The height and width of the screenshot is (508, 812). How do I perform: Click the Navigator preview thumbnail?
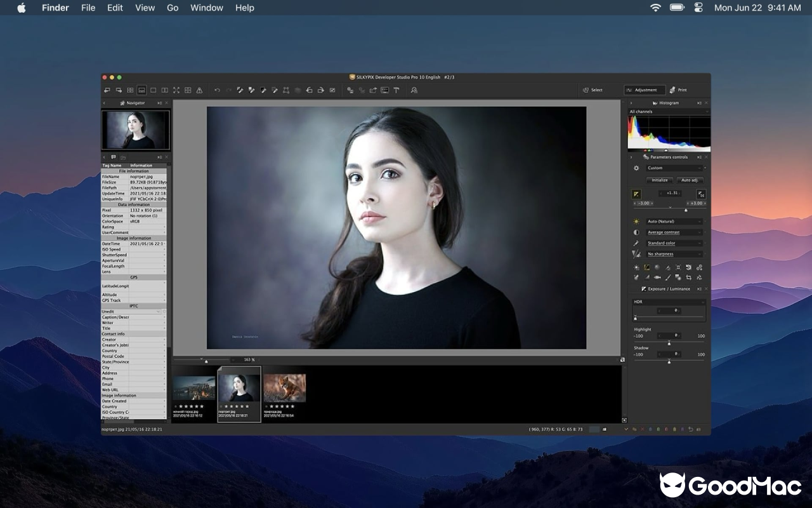point(136,130)
